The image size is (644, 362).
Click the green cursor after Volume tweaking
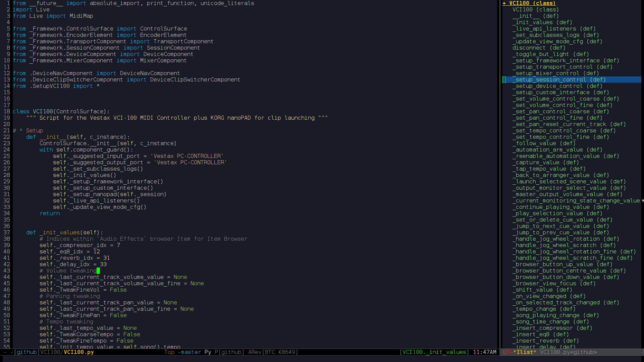[x=98, y=271]
